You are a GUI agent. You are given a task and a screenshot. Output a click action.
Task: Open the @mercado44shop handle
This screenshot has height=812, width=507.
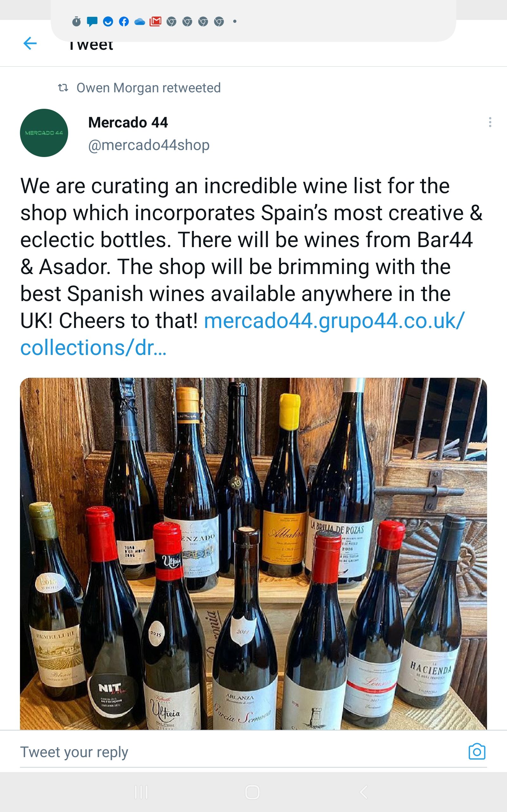tap(149, 145)
